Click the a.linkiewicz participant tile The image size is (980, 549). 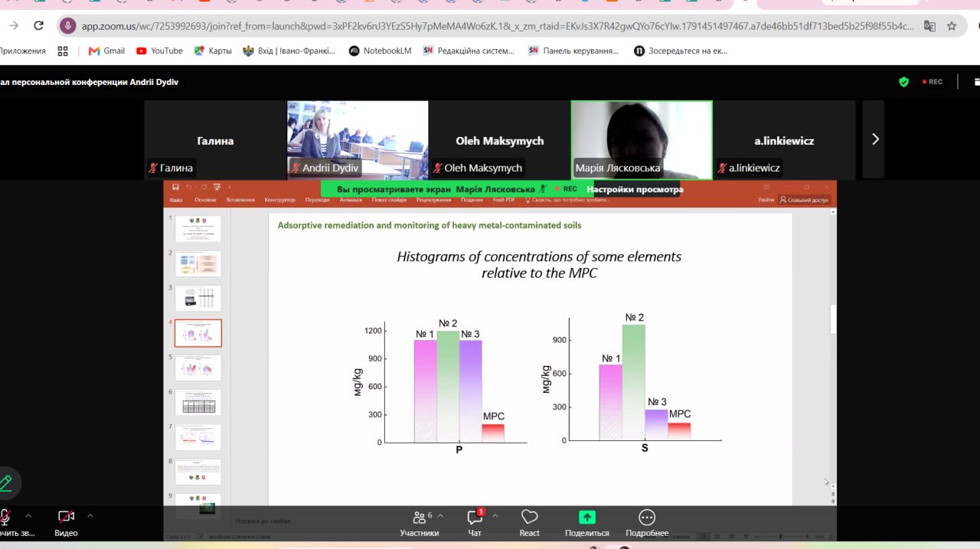[784, 139]
